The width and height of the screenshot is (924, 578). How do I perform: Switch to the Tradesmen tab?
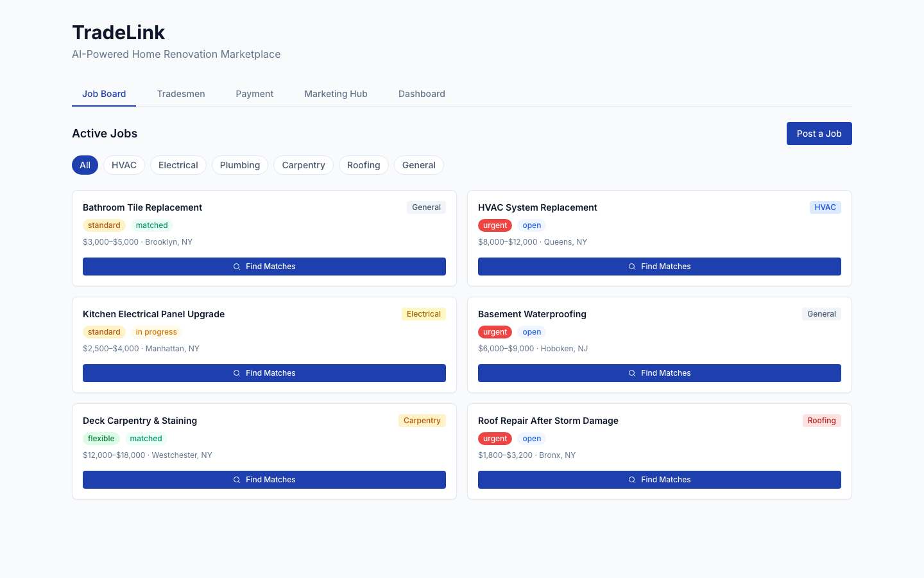181,94
